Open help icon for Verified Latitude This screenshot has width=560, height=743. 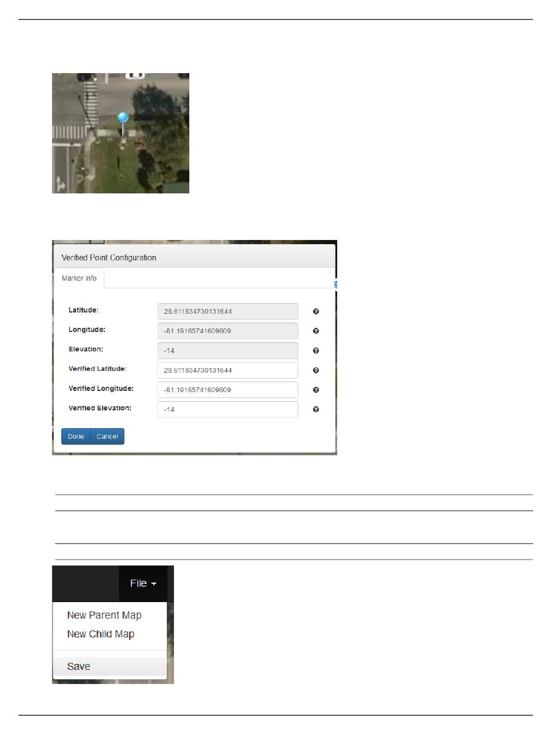pyautogui.click(x=316, y=370)
